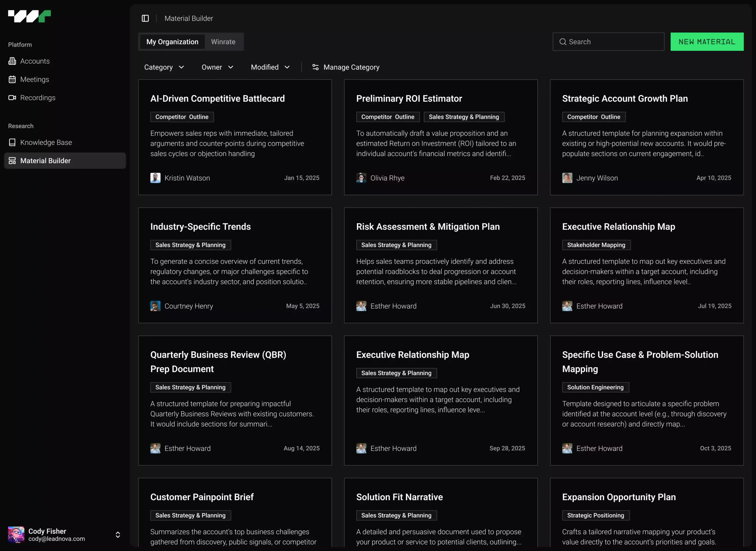This screenshot has height=551, width=756.
Task: Click Esther Howard's avatar on Jul 19 card
Action: (567, 306)
